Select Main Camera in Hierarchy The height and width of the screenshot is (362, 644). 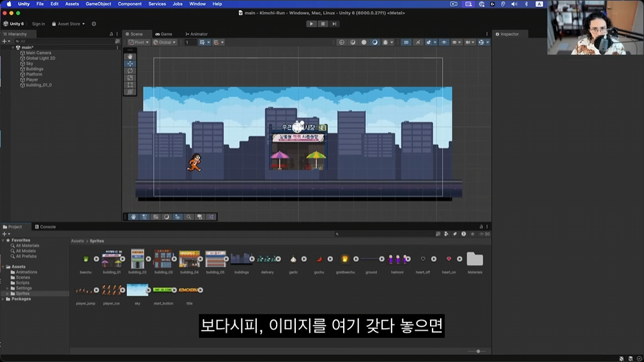click(x=38, y=53)
